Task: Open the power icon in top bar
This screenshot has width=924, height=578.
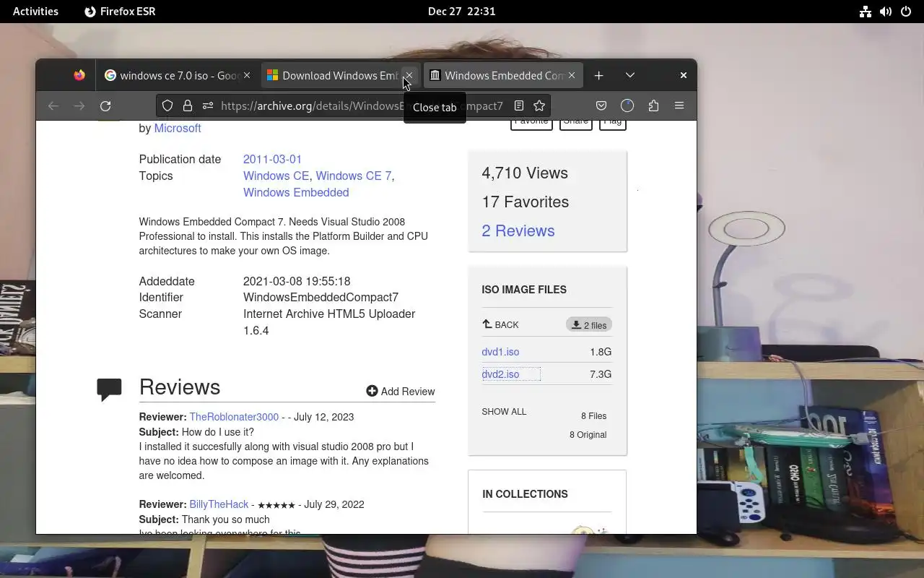Action: (x=906, y=11)
